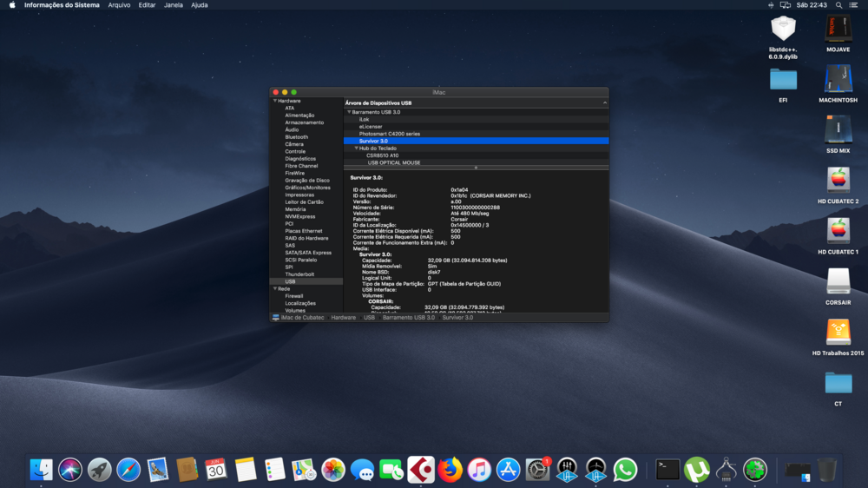Select Bluetooth in the hardware sidebar
The image size is (868, 488).
(296, 137)
